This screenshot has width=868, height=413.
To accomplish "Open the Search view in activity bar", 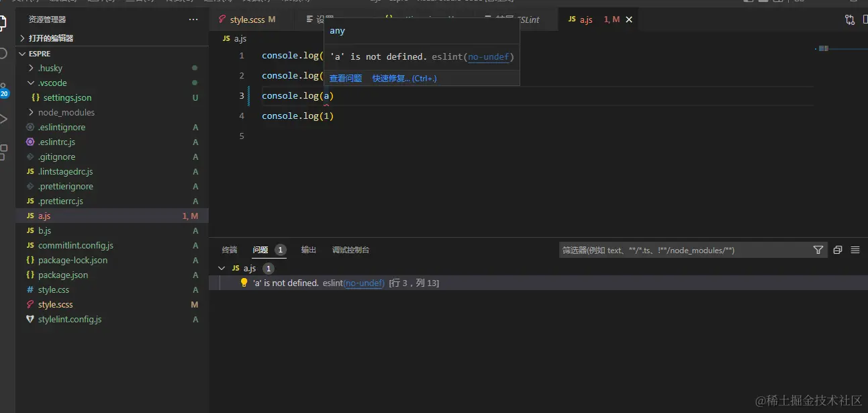I will click(3, 54).
